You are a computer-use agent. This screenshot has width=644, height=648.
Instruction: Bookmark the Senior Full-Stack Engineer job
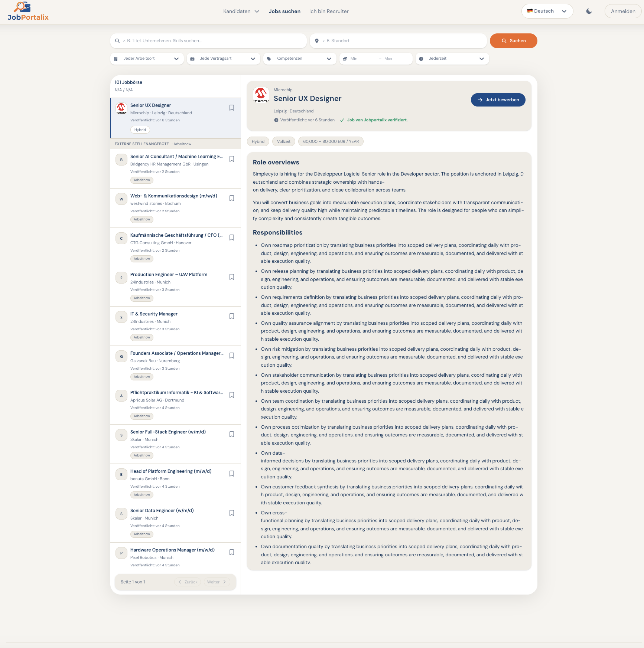[x=232, y=434]
